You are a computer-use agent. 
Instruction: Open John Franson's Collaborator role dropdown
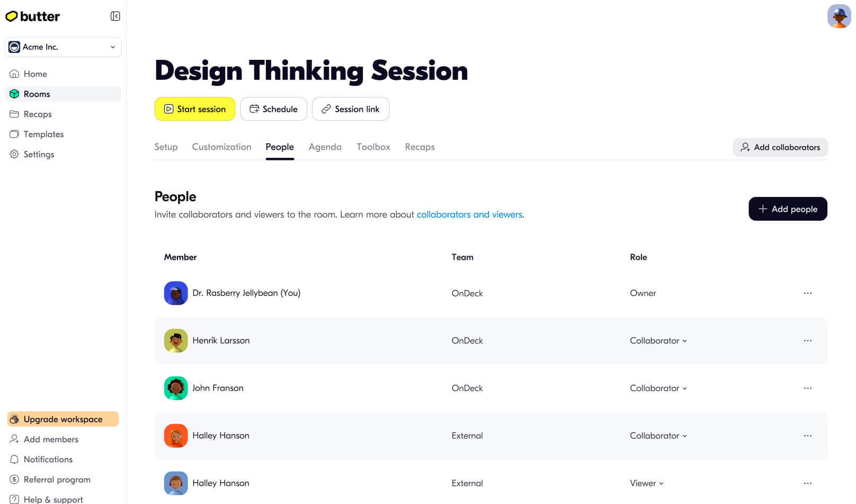pos(658,388)
